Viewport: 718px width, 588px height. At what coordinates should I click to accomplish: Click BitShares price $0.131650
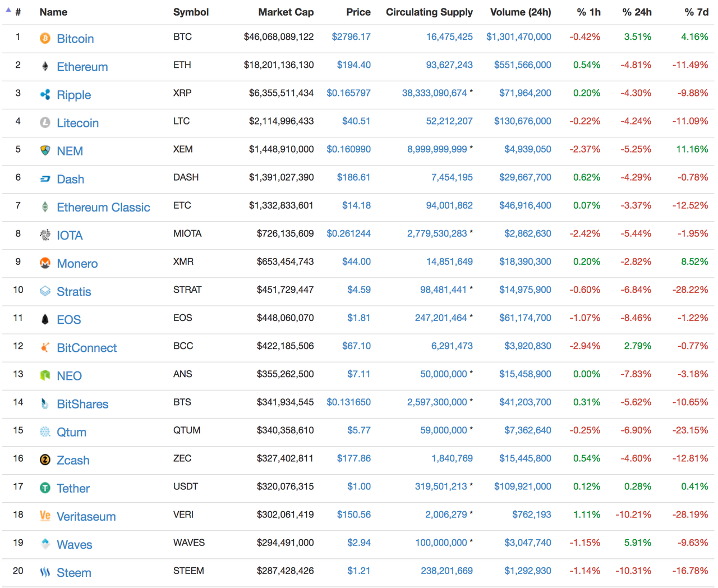[x=348, y=402]
